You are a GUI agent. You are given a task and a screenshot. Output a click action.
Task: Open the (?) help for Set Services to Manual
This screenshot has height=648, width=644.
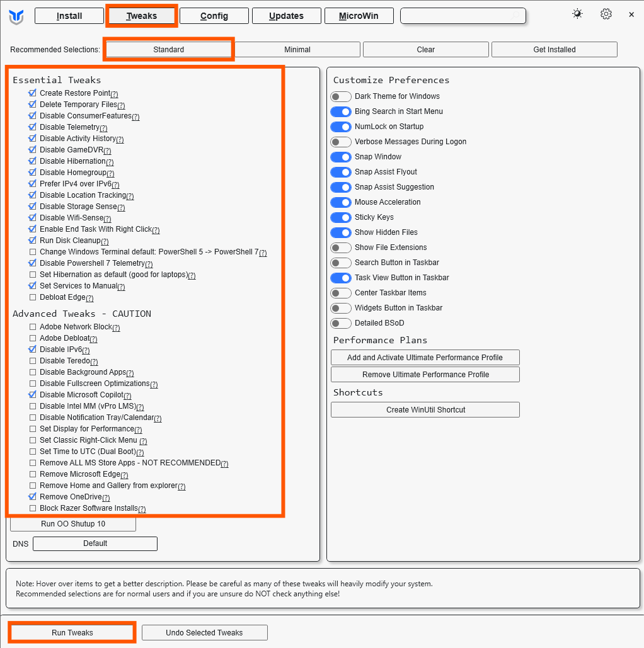[x=121, y=287]
